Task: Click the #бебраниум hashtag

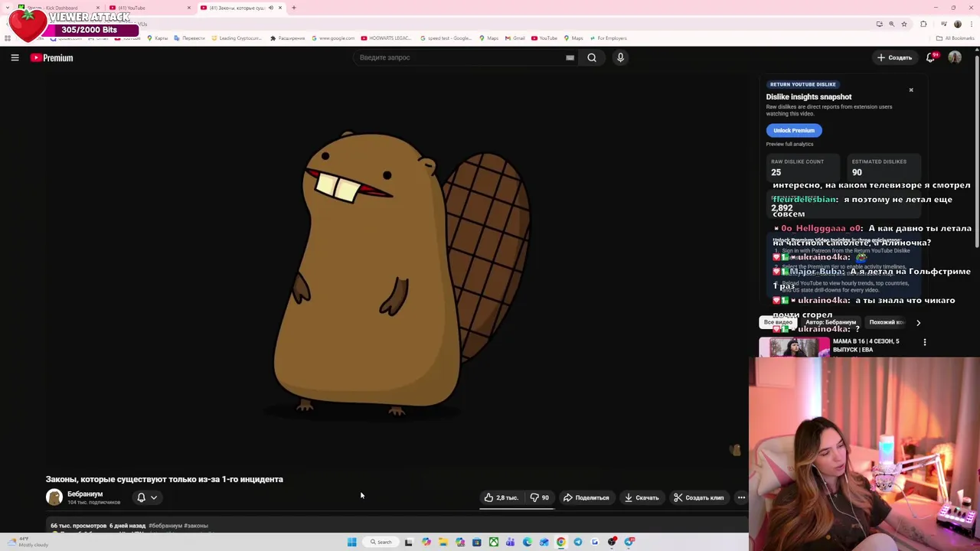Action: coord(165,526)
